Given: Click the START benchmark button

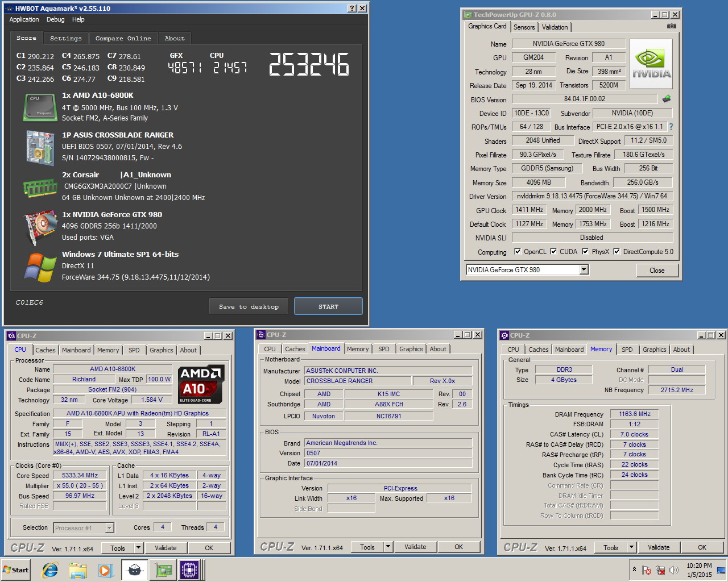Looking at the screenshot, I should pos(328,306).
